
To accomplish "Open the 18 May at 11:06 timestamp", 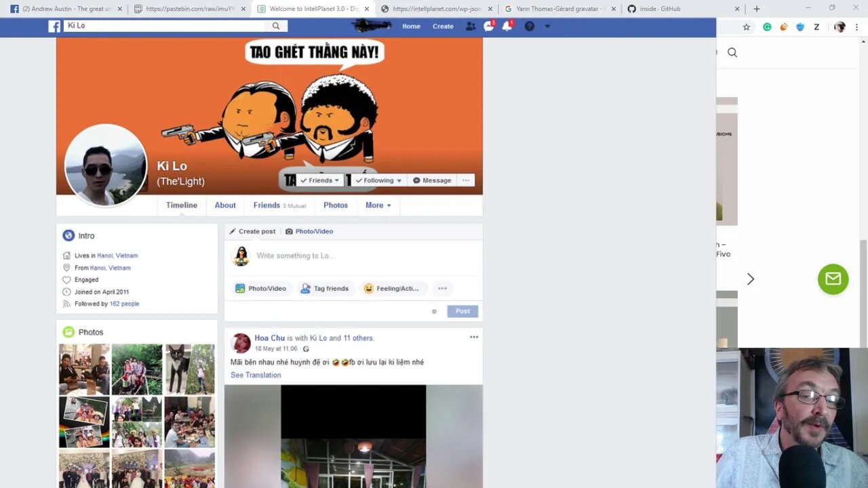I will tap(276, 348).
